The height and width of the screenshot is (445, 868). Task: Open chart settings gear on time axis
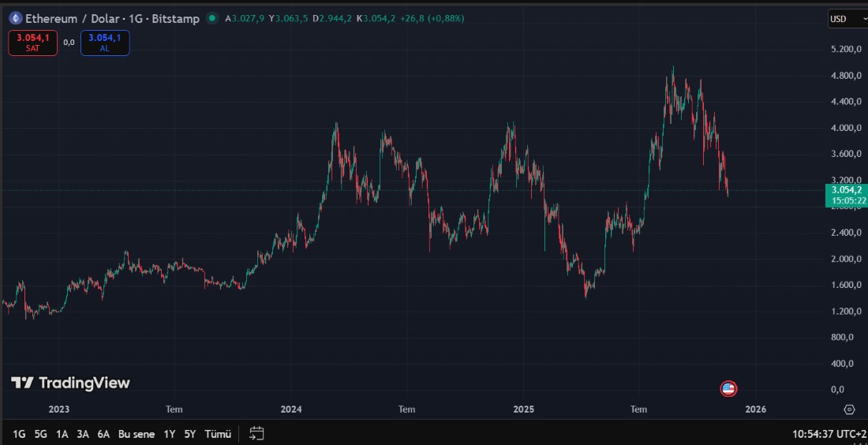tap(849, 409)
